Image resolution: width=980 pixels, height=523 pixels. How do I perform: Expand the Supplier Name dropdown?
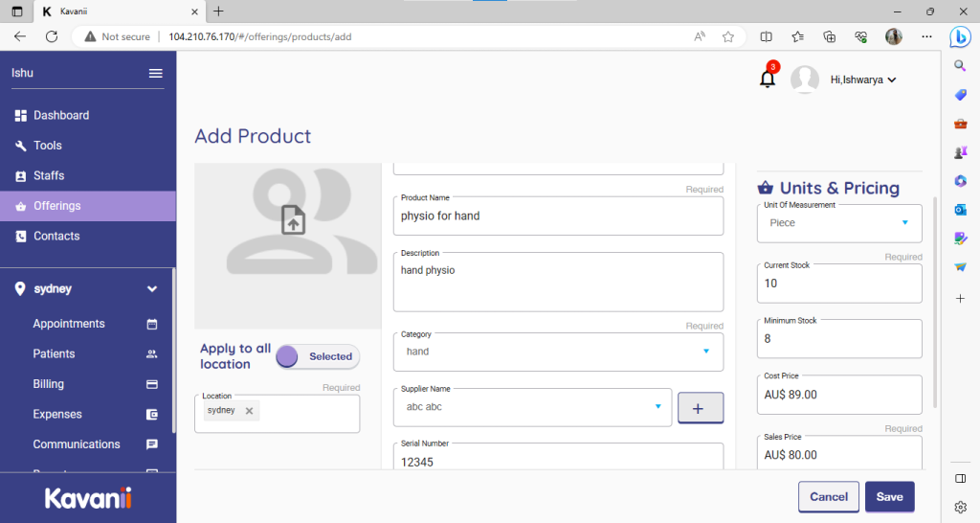[x=658, y=406]
